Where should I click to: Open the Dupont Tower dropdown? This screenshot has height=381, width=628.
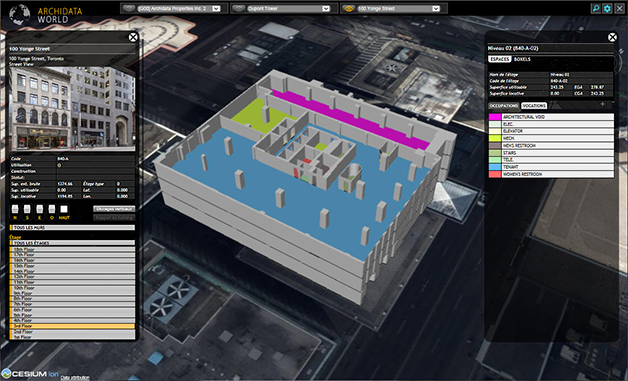tap(284, 8)
